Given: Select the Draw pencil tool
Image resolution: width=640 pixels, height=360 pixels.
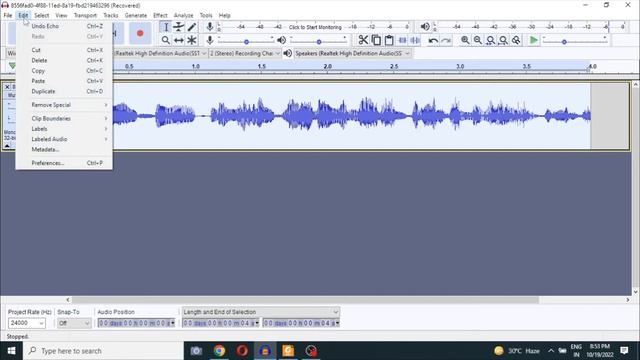Looking at the screenshot, I should click(192, 27).
